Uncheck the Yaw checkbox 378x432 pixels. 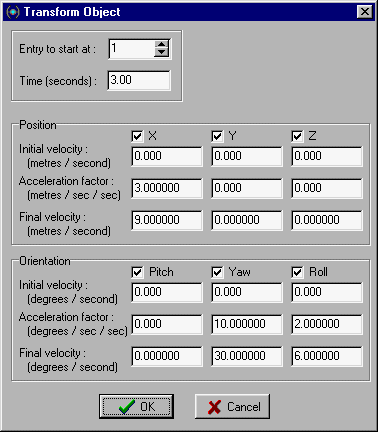pos(217,272)
